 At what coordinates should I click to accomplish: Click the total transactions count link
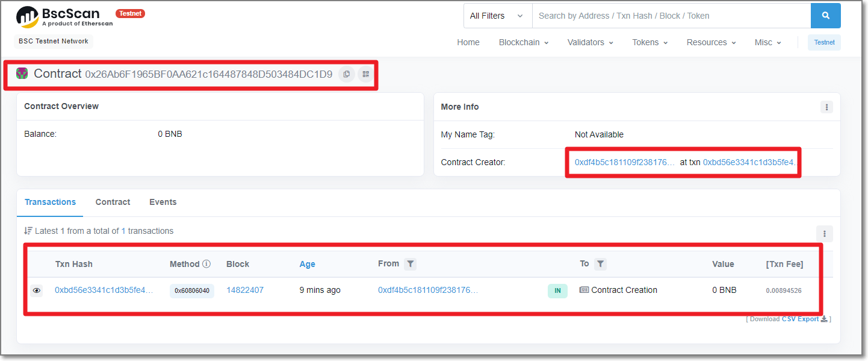pos(123,231)
